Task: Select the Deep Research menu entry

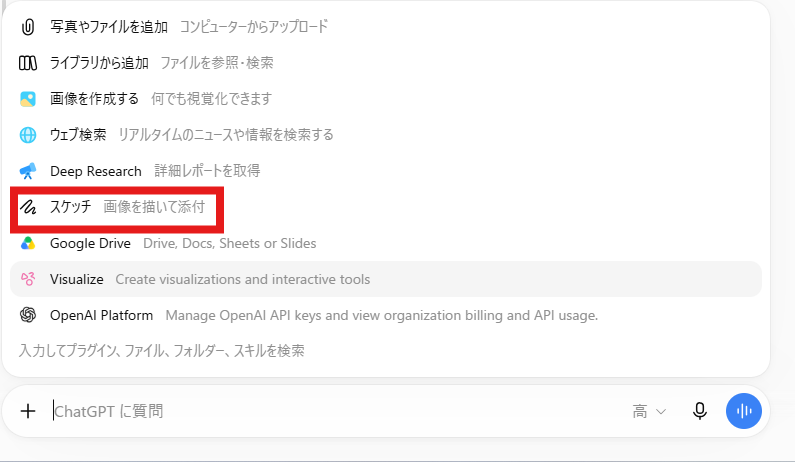Action: point(386,171)
